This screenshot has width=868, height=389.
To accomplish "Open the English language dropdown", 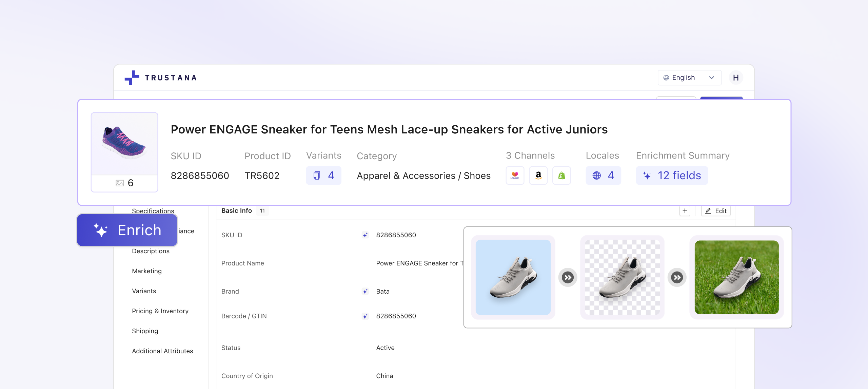I will (689, 77).
